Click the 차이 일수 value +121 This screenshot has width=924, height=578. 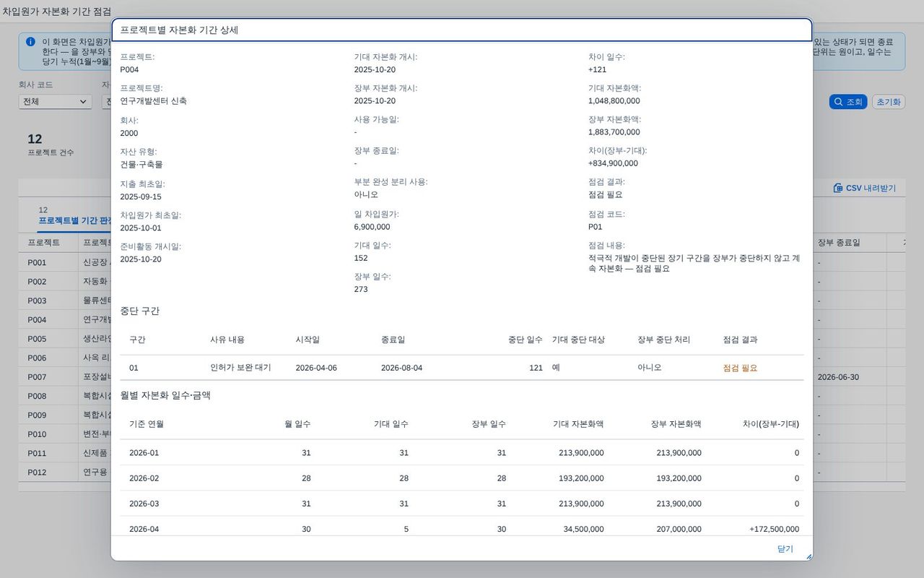598,70
